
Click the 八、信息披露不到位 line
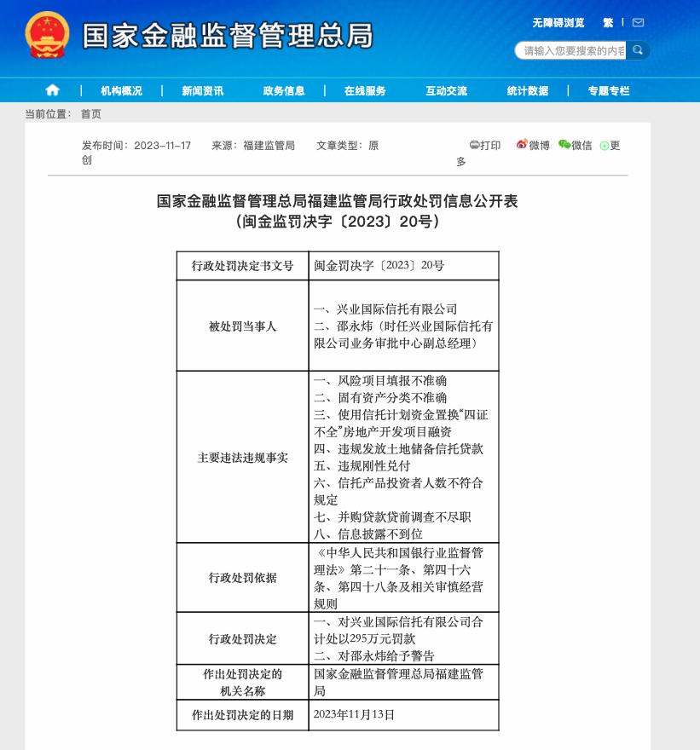click(368, 534)
